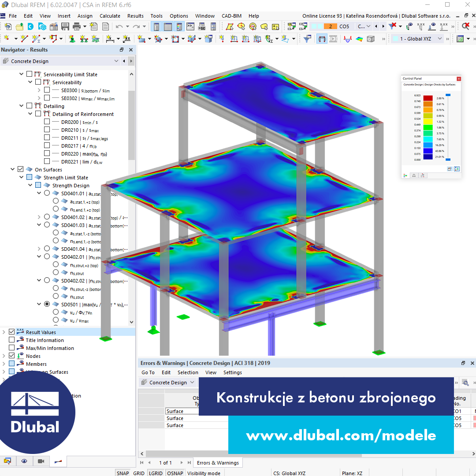Open the File menu
The width and height of the screenshot is (476, 476).
pos(13,16)
